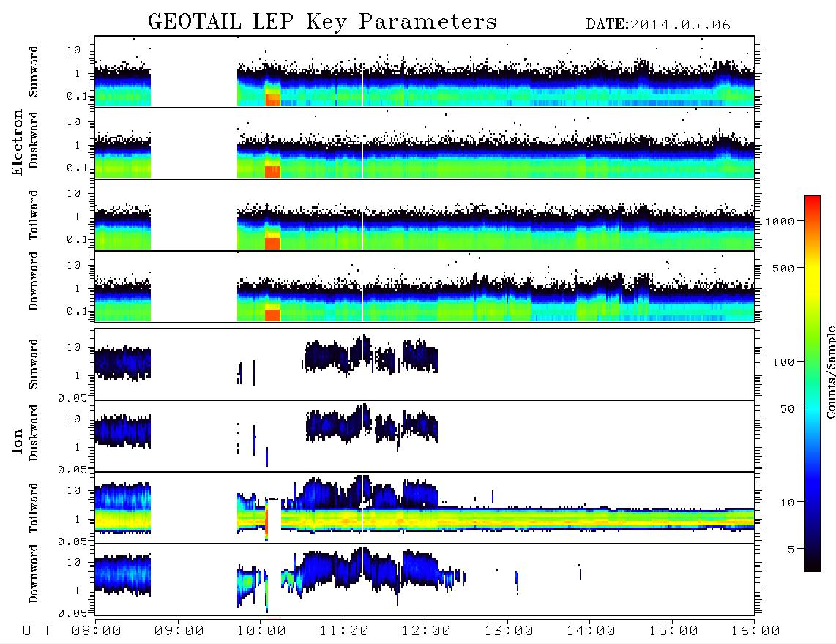The height and width of the screenshot is (644, 836).
Task: Click the vertical "Electron" group label
Action: (17, 143)
